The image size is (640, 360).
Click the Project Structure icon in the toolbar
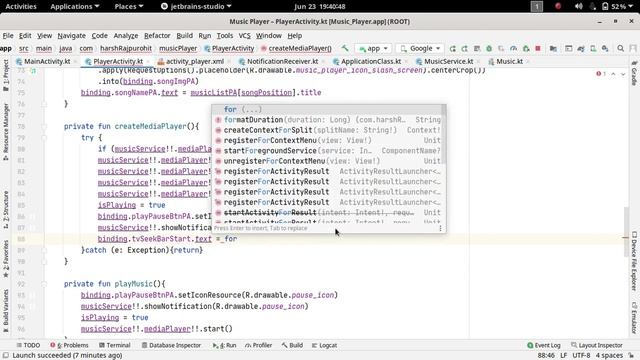[x=553, y=49]
